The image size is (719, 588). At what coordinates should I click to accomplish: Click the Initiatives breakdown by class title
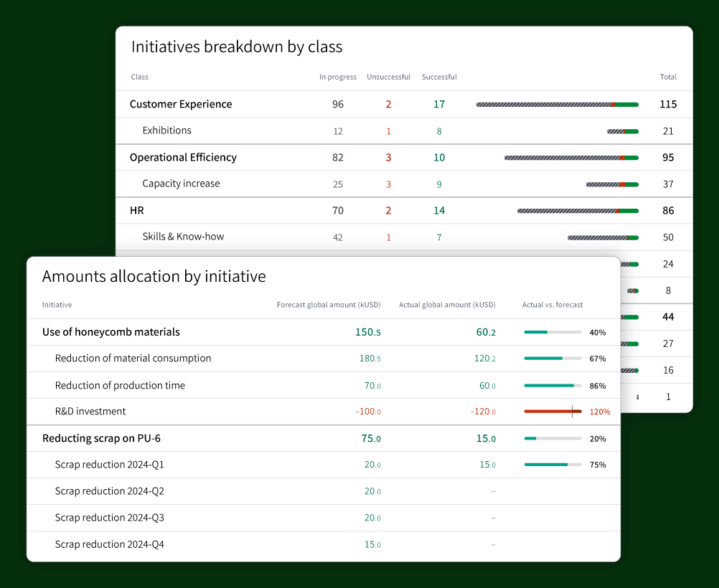click(x=237, y=47)
